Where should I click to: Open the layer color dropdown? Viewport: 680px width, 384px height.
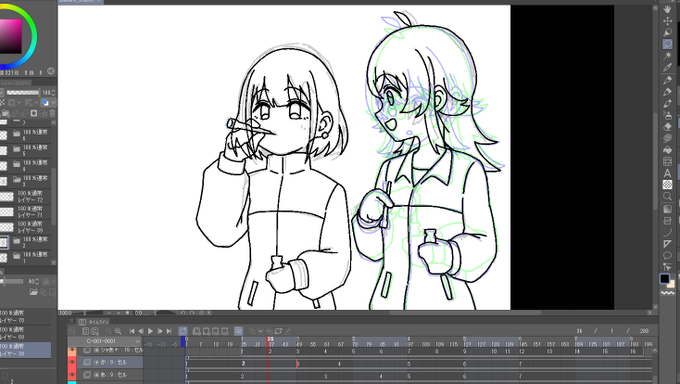coord(53,103)
